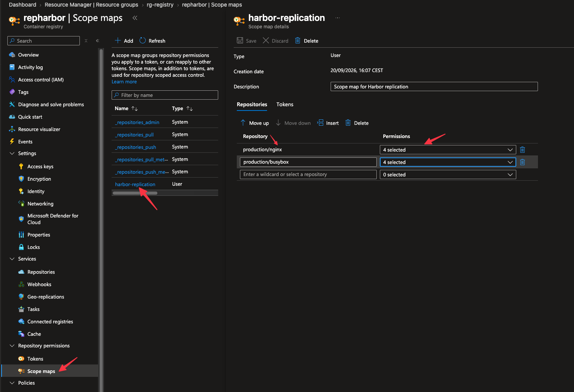
Task: Open Resource visualizer
Action: 39,129
